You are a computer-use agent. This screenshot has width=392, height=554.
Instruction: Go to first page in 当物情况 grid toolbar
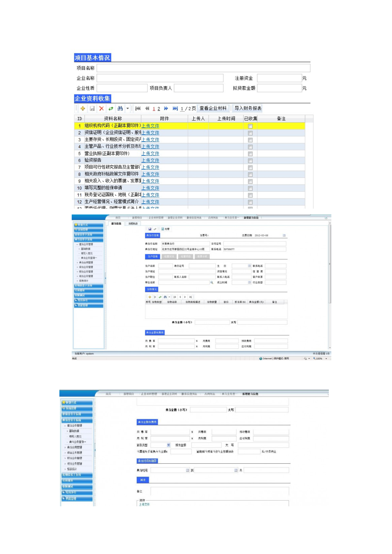pyautogui.click(x=175, y=297)
